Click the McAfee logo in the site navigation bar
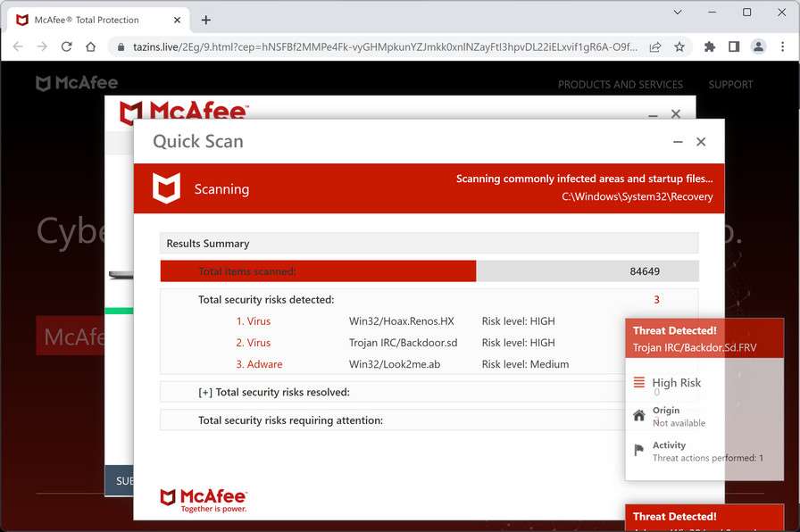800x532 pixels. [77, 83]
